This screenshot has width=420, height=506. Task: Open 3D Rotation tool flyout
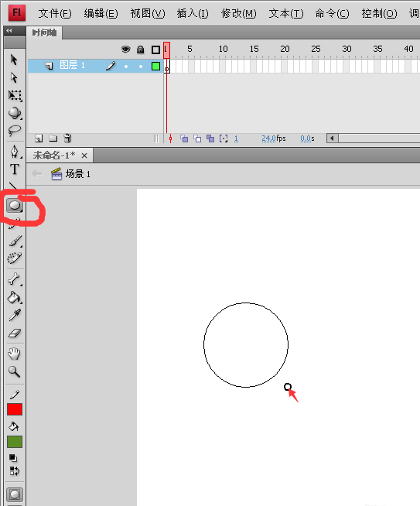pos(15,113)
